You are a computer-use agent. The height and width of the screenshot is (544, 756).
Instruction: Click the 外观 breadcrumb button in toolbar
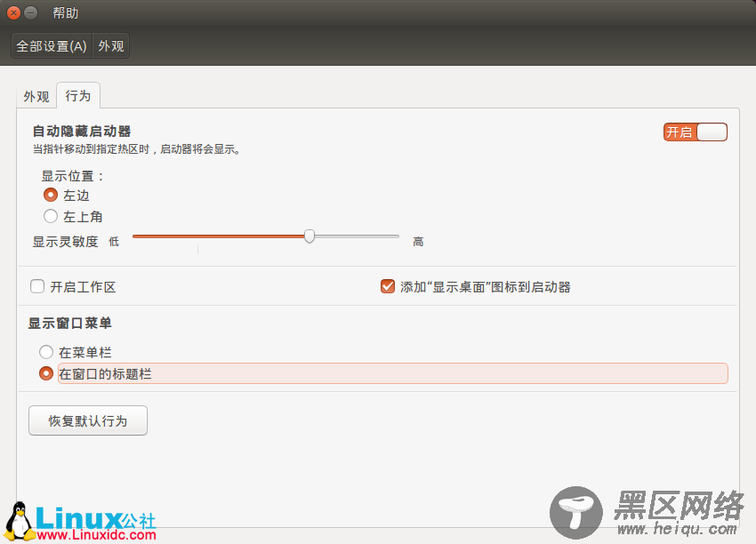click(x=111, y=46)
